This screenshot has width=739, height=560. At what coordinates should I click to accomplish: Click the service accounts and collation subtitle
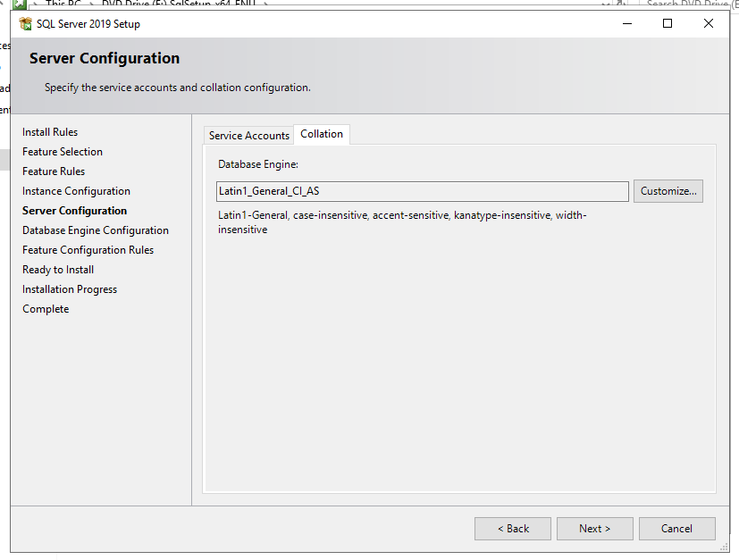(178, 88)
